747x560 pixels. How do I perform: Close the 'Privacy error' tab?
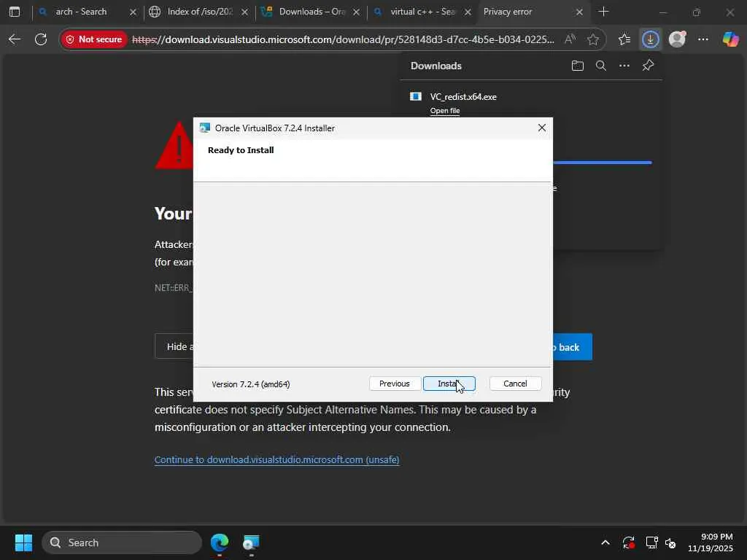tap(579, 12)
